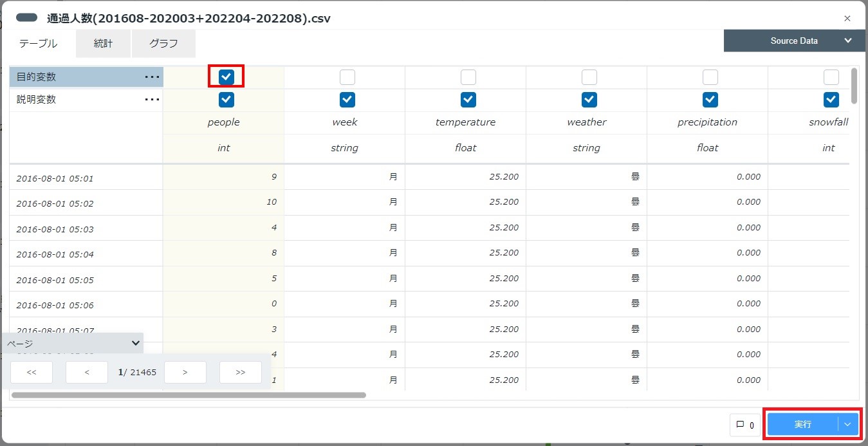Open the dropdown arrow next to 実行
Viewport: 868px width, 446px height.
click(x=848, y=424)
